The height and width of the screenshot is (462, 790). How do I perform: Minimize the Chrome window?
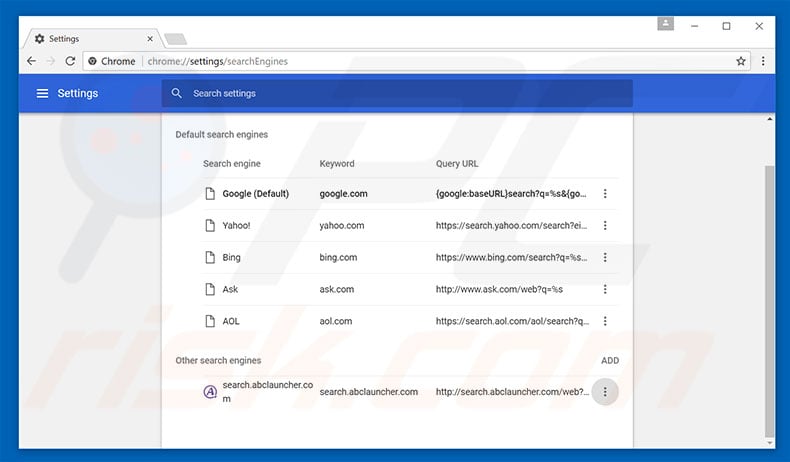coord(695,26)
